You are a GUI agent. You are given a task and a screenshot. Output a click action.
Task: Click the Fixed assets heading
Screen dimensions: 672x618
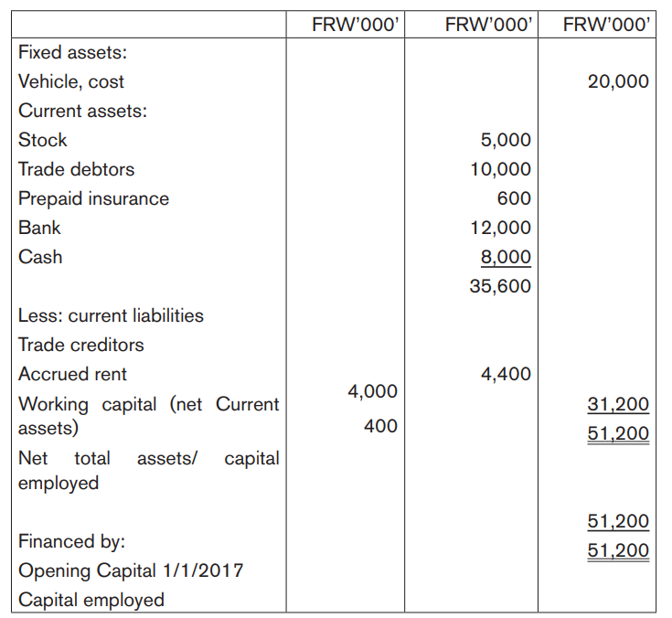tap(72, 52)
